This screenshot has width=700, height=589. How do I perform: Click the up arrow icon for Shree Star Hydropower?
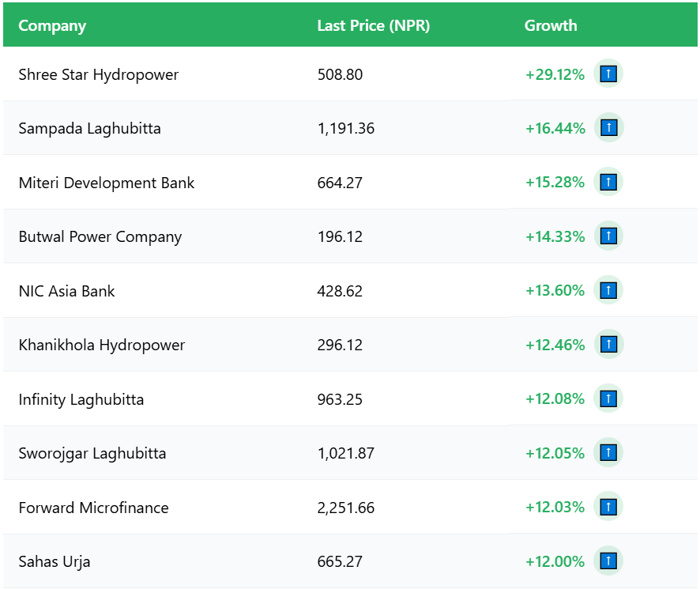click(608, 74)
